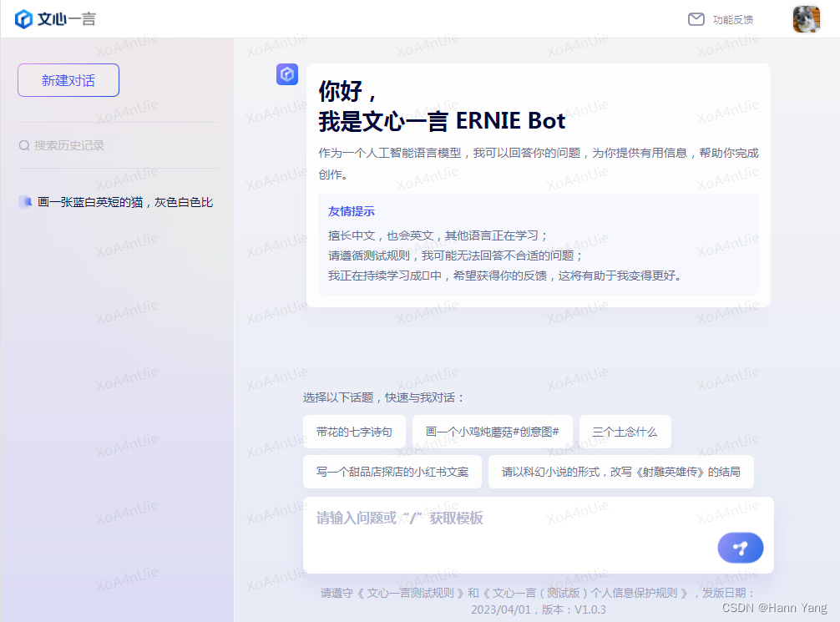Click the chat history item icon
This screenshot has height=622, width=840.
click(25, 202)
